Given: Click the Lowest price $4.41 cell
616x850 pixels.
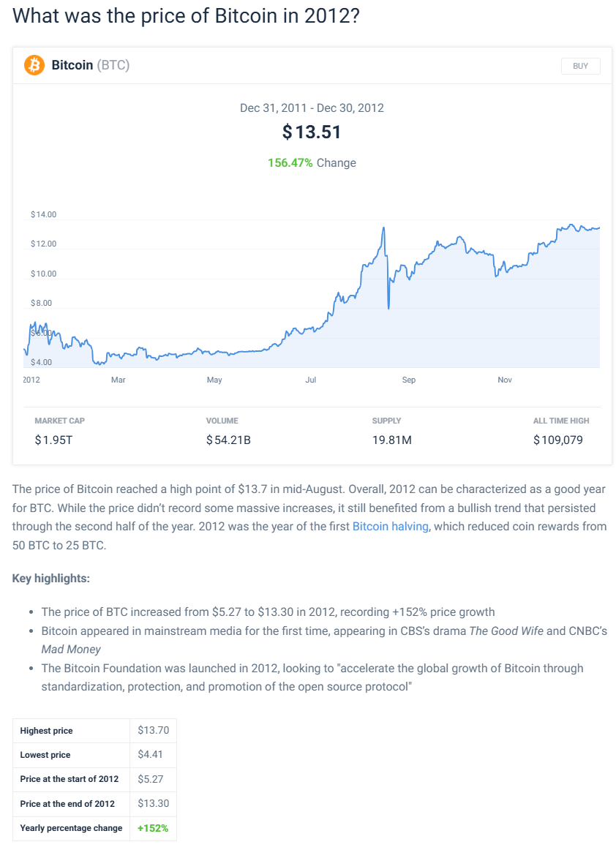Looking at the screenshot, I should point(154,755).
